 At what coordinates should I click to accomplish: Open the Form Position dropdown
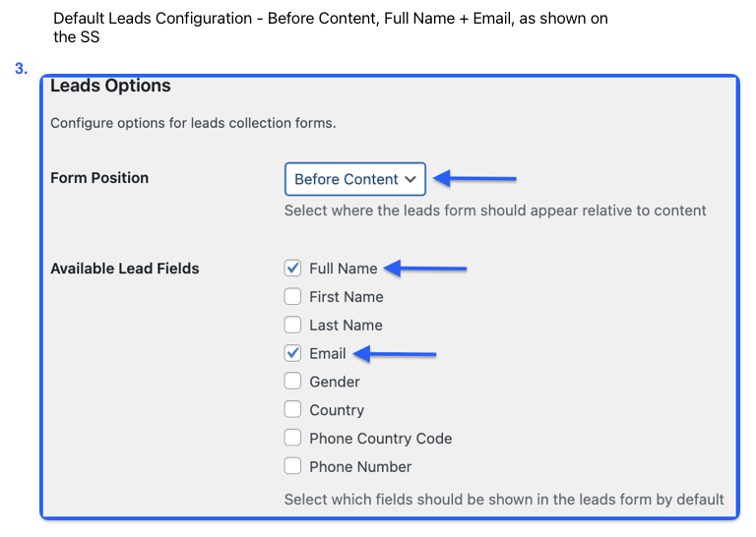click(354, 179)
